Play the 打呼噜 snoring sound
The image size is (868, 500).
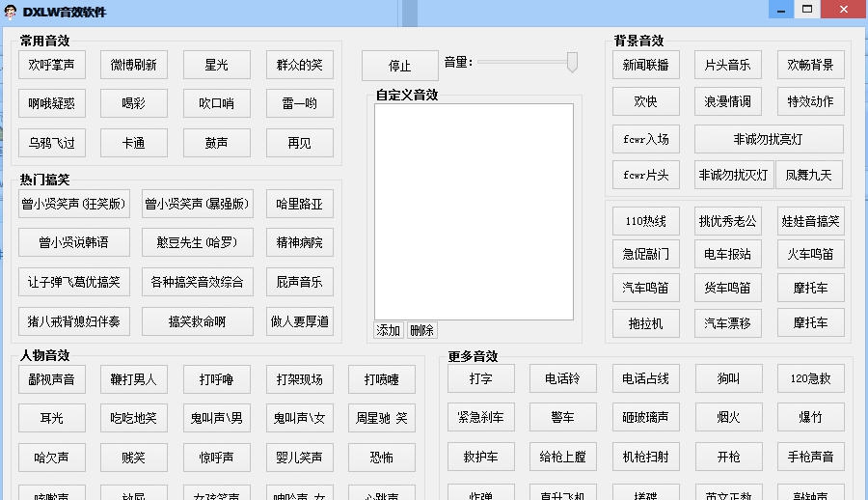click(x=216, y=379)
